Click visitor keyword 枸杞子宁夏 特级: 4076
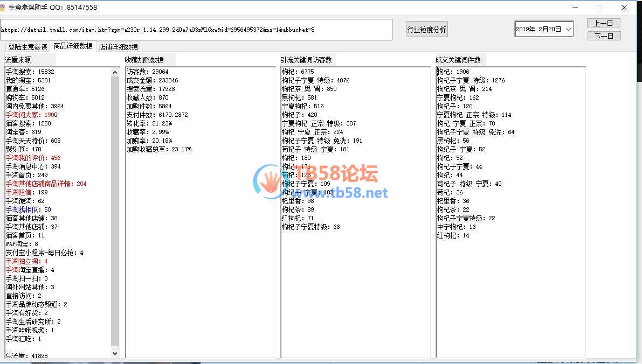Screen dimensions: 642x364 (316, 80)
